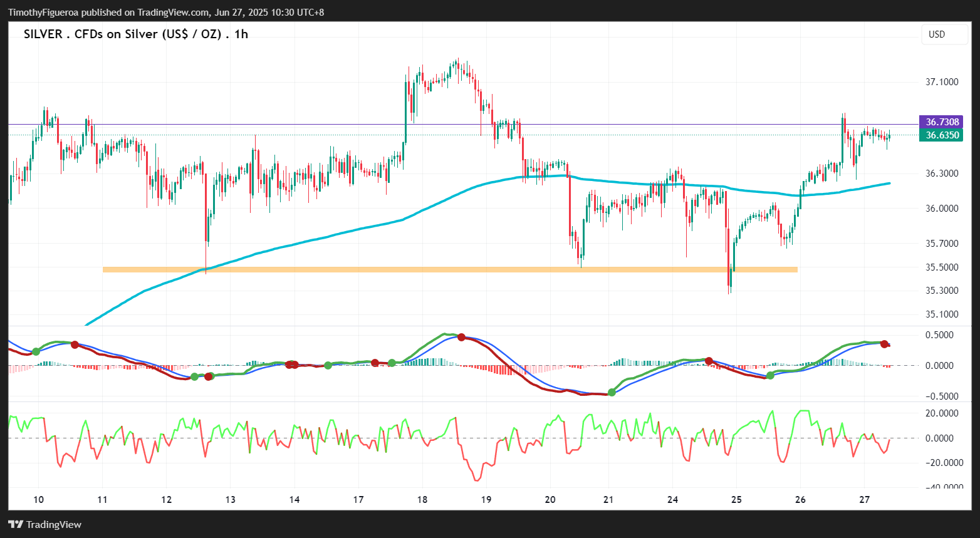
Task: Click the TradingView logo at bottom left
Action: [x=44, y=525]
